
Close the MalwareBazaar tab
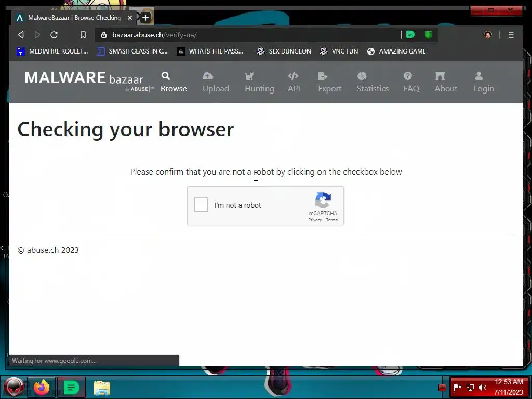coord(129,18)
